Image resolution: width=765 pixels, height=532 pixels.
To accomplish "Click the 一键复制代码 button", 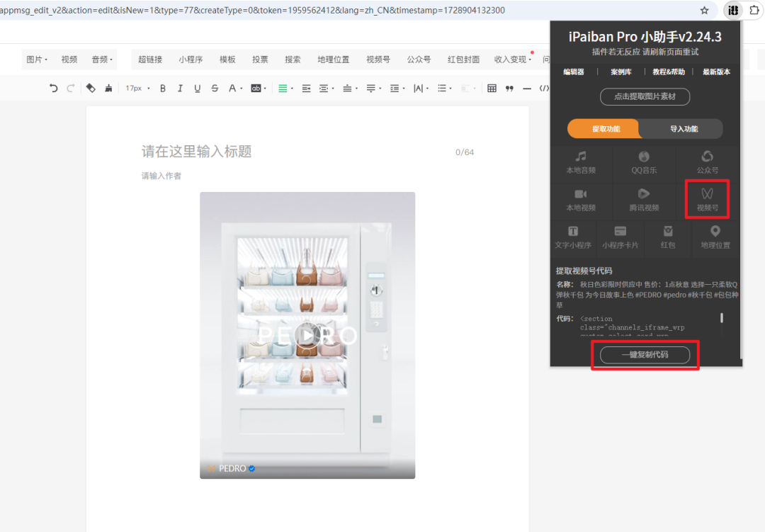I will 645,355.
